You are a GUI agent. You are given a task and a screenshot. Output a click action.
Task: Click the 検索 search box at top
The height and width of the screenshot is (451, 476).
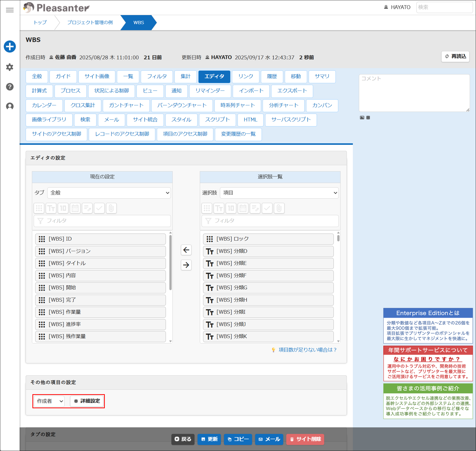click(444, 7)
